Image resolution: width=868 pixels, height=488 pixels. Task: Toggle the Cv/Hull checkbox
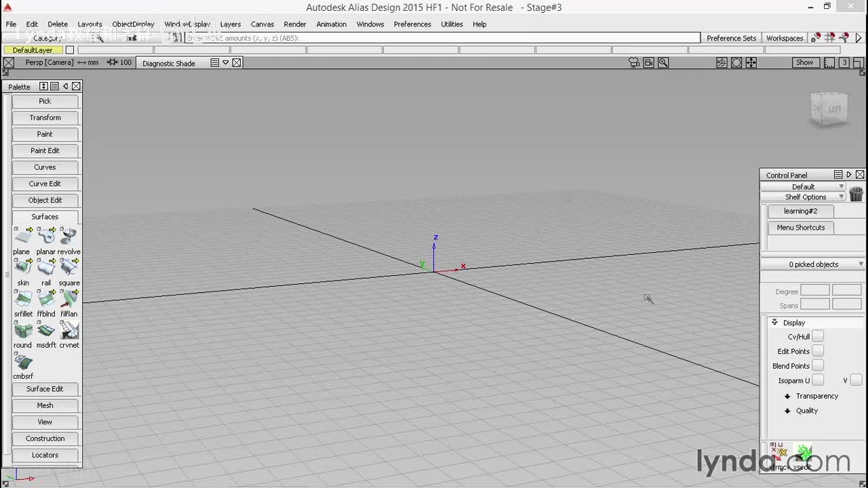point(818,336)
